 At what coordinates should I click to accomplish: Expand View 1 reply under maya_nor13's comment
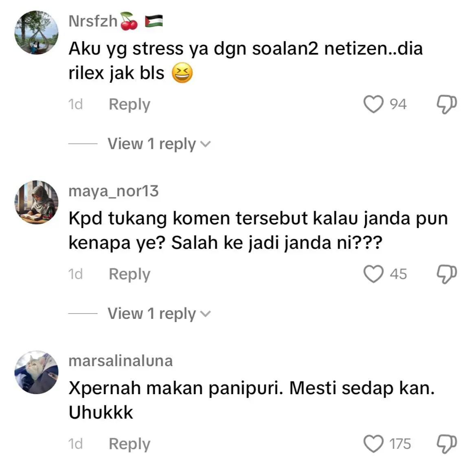pos(159,314)
